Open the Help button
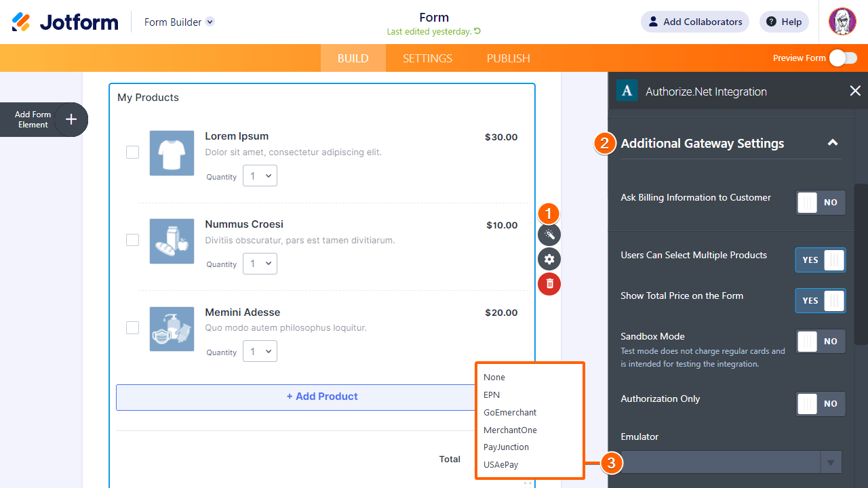The width and height of the screenshot is (868, 488). coord(784,22)
